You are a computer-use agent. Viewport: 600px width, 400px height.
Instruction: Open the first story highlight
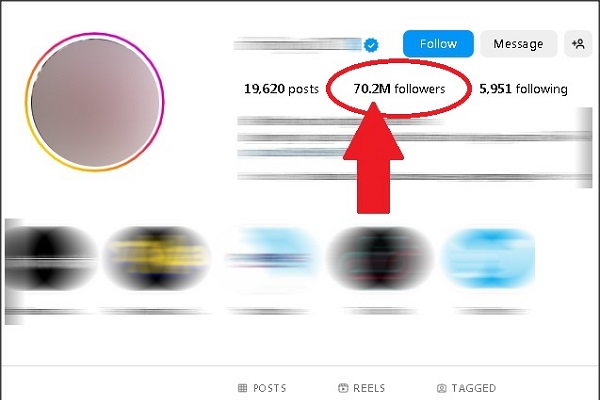(51, 258)
